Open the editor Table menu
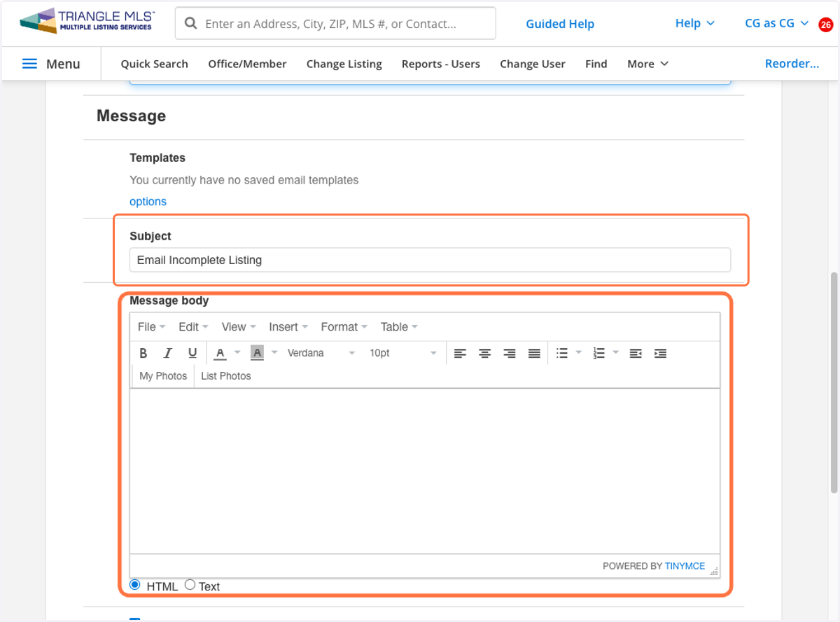The width and height of the screenshot is (840, 622). 399,327
